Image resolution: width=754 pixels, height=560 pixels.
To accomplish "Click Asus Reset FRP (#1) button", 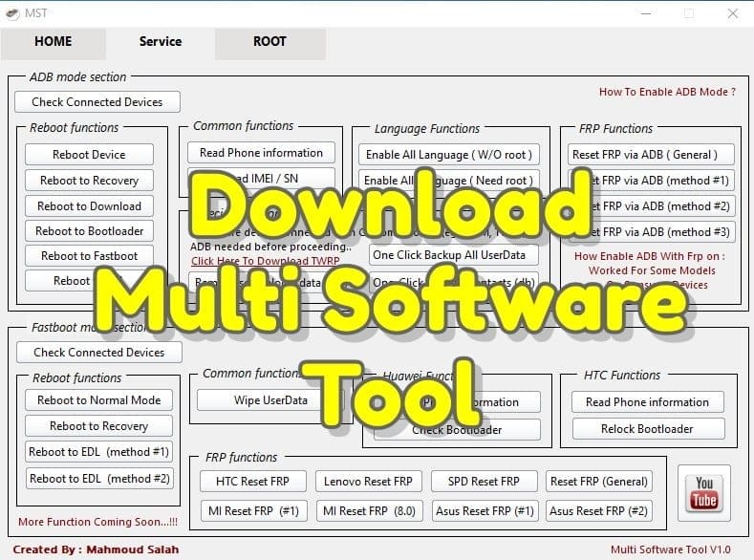I will 485,511.
